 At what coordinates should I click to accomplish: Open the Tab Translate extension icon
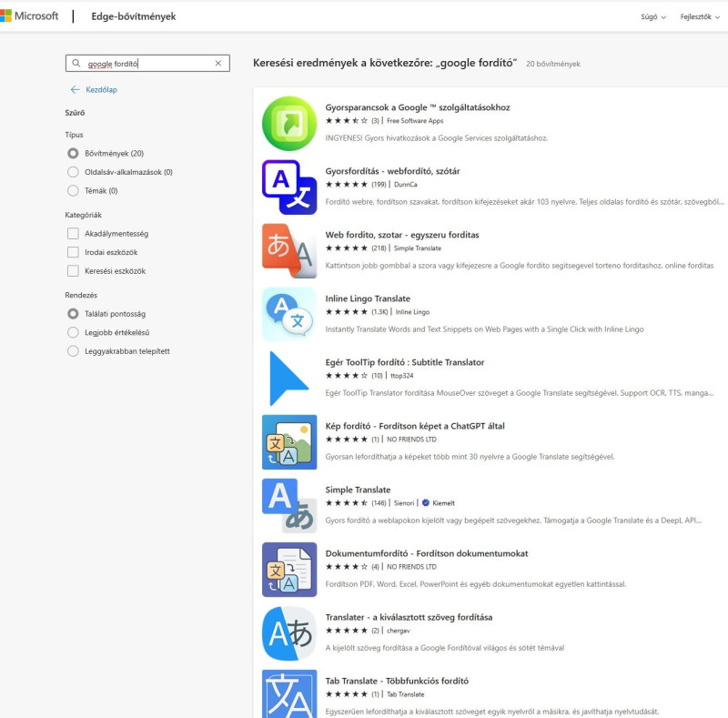289,693
